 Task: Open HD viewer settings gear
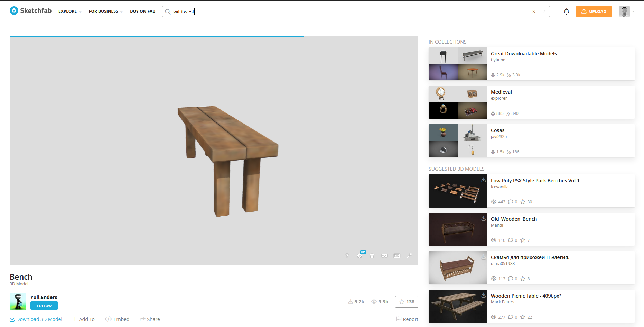coord(360,255)
